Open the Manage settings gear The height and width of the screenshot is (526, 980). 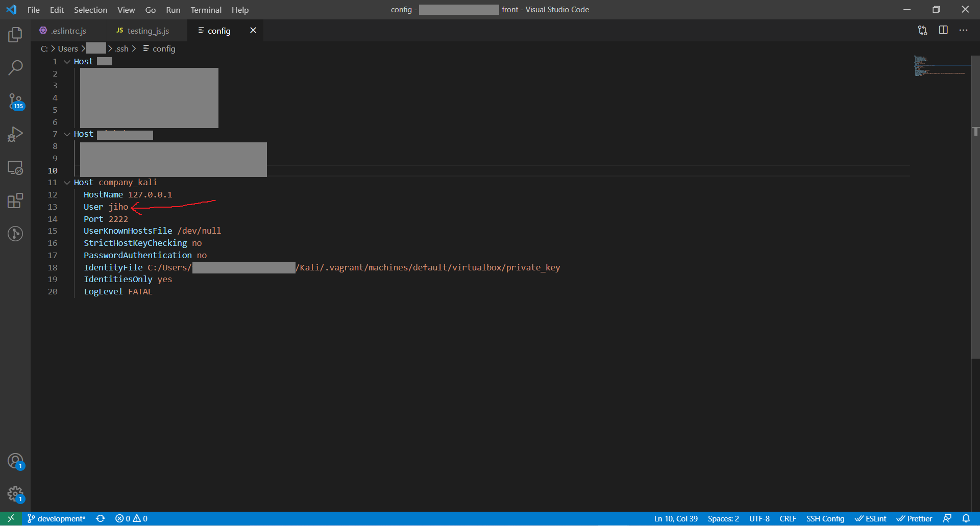tap(15, 494)
